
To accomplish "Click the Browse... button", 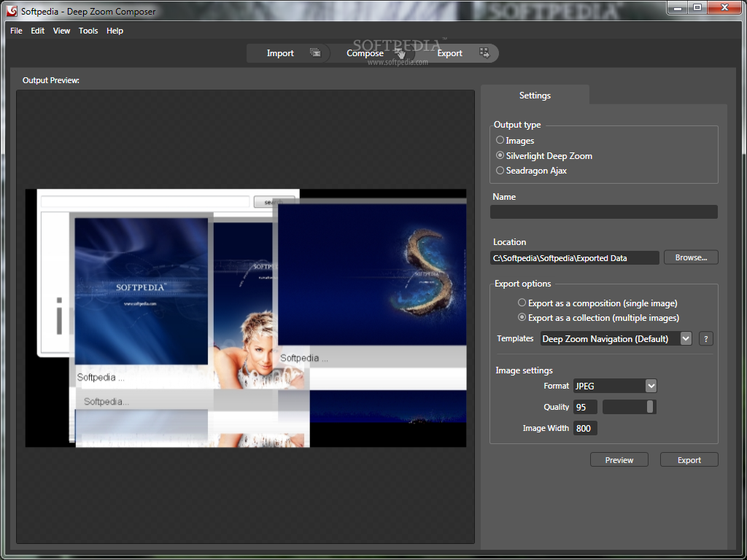I will click(691, 257).
